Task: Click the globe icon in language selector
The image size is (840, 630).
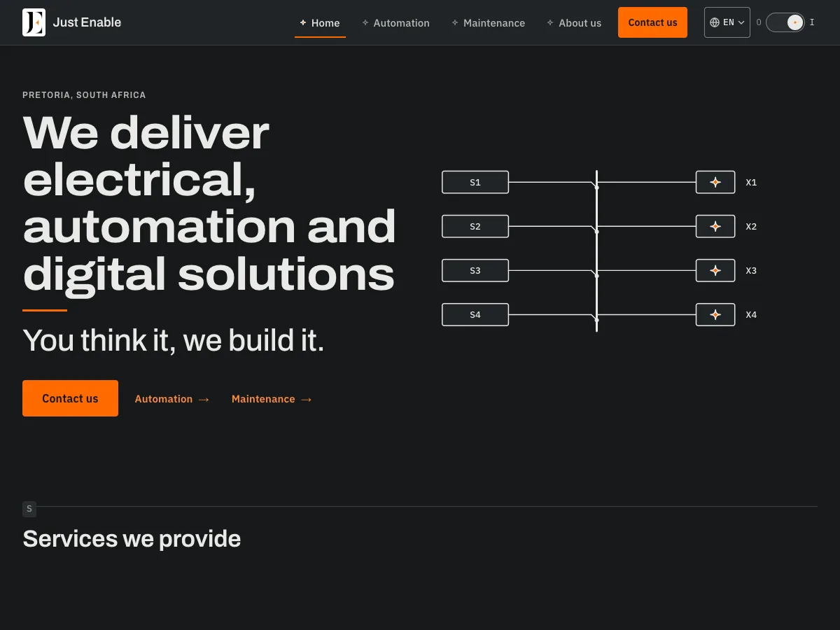Action: coord(715,22)
